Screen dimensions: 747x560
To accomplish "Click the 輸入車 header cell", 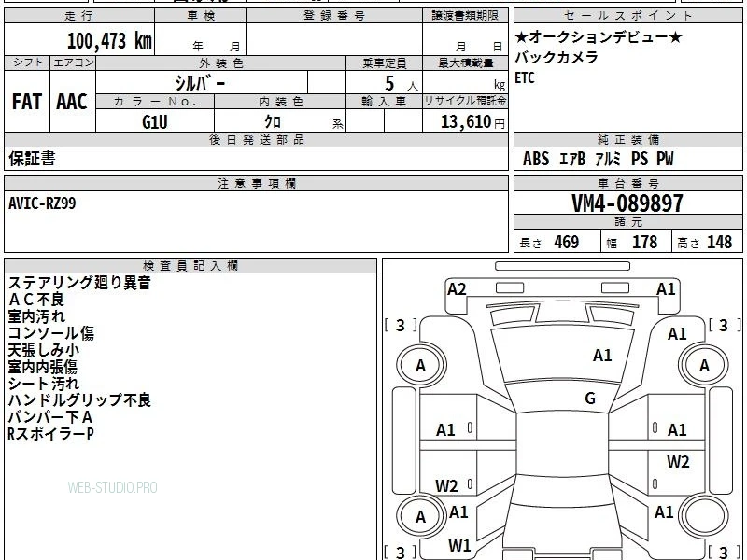I will coord(384,102).
